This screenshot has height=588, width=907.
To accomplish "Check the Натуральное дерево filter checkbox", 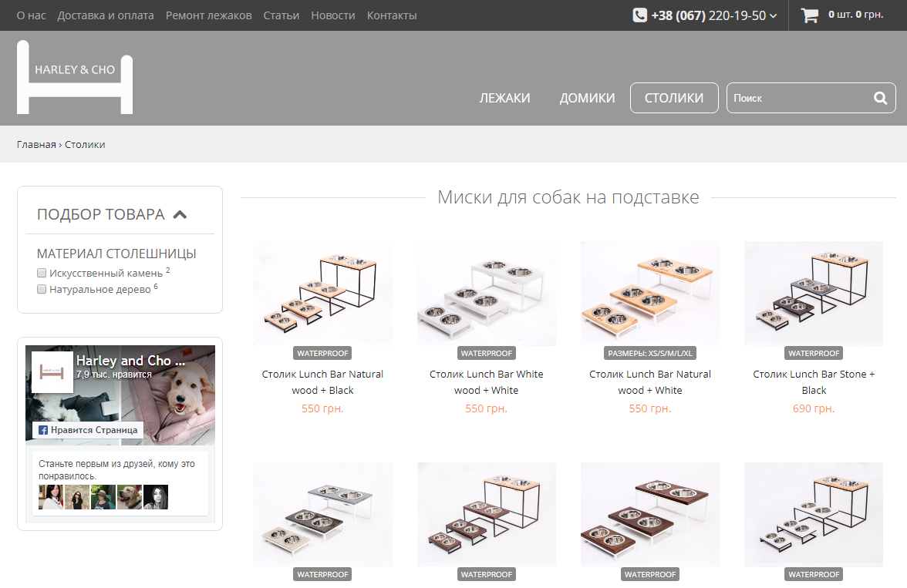I will pyautogui.click(x=42, y=289).
